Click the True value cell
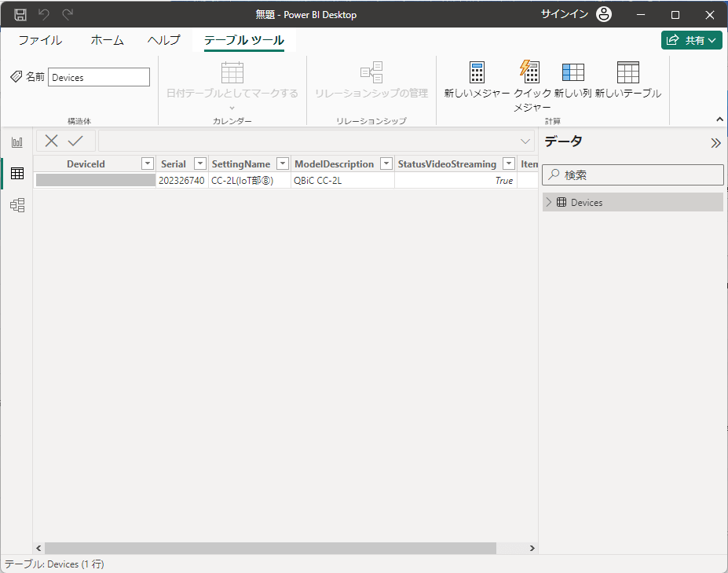 456,180
